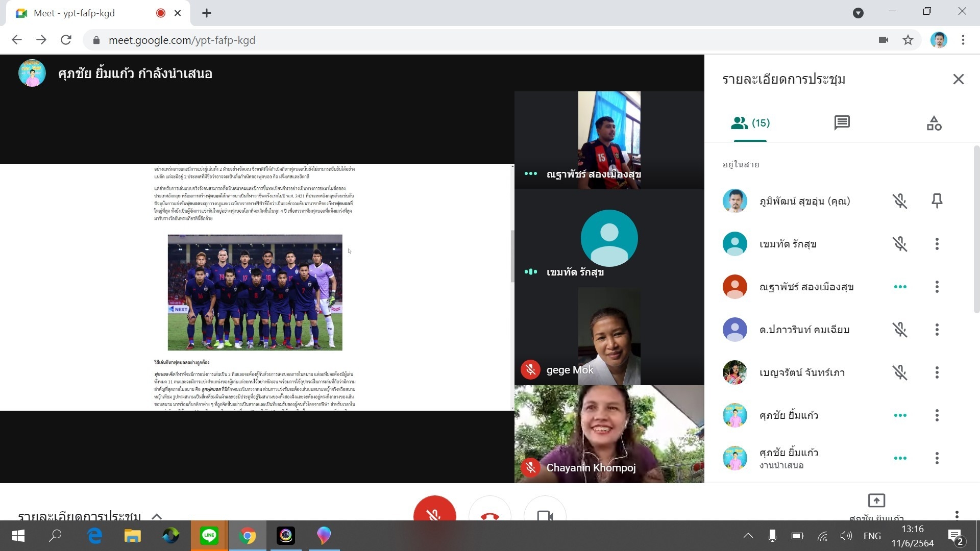980x551 pixels.
Task: Open options for ศุภชัย ยิ้มแก้ว presentation entry
Action: point(937,458)
